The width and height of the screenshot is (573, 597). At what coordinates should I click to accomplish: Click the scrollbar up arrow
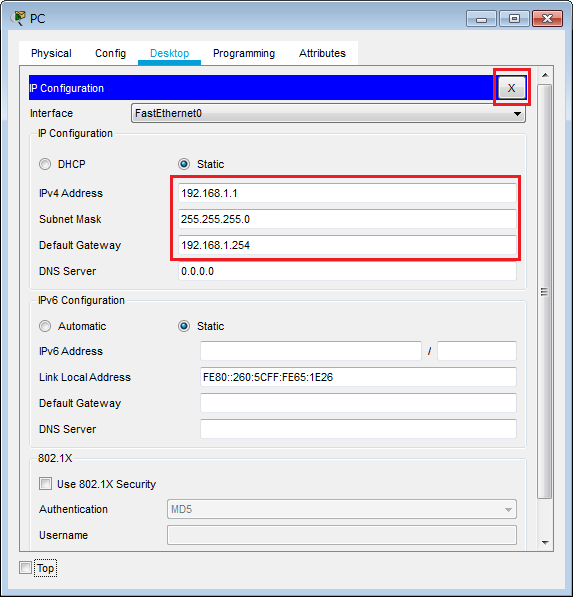coord(545,75)
